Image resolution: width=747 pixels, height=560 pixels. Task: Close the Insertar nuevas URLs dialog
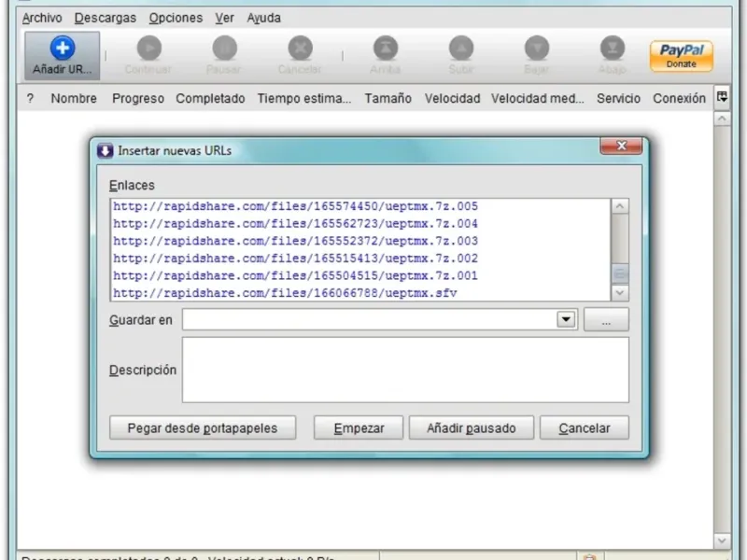pos(621,146)
